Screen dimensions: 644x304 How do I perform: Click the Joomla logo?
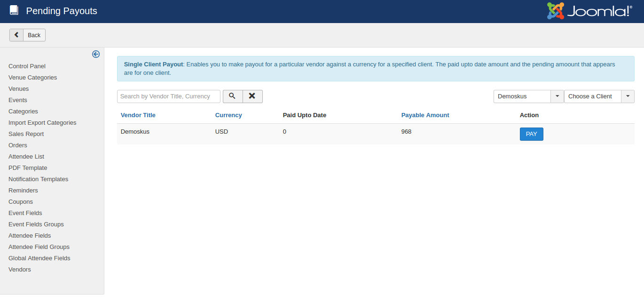click(589, 11)
